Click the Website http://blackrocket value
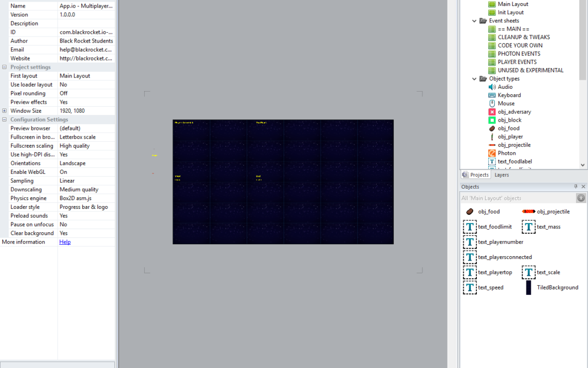 click(x=87, y=58)
